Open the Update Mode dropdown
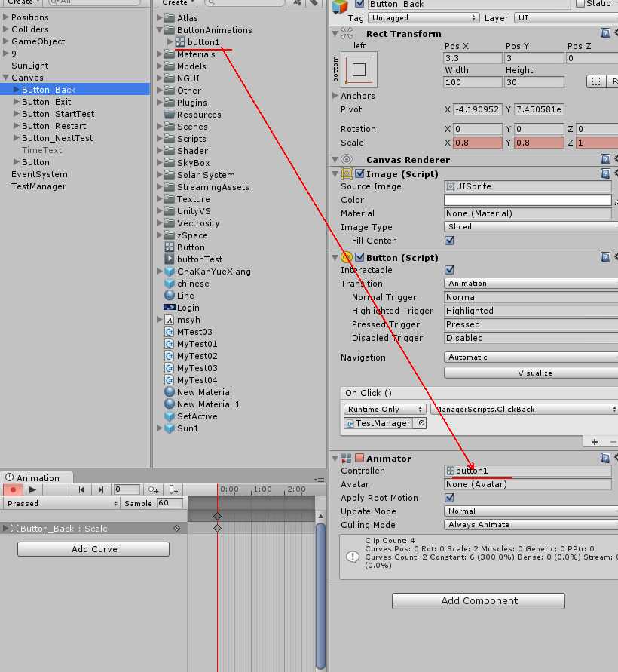Viewport: 618px width, 672px height. [x=531, y=511]
